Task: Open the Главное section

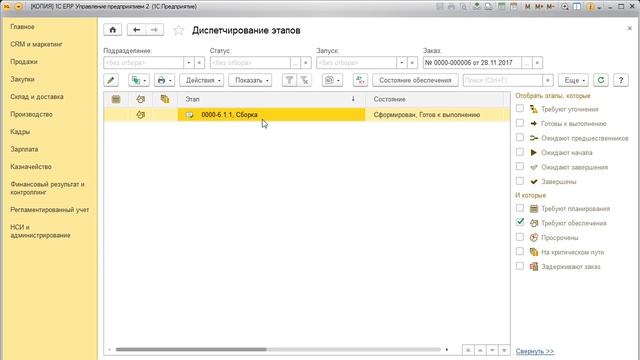Action: tap(22, 27)
